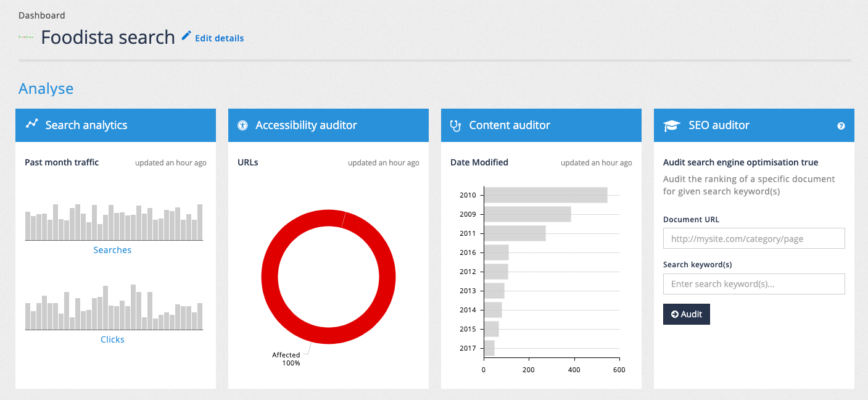The width and height of the screenshot is (868, 400).
Task: Click the info icon on Accessibility auditor
Action: pos(242,125)
